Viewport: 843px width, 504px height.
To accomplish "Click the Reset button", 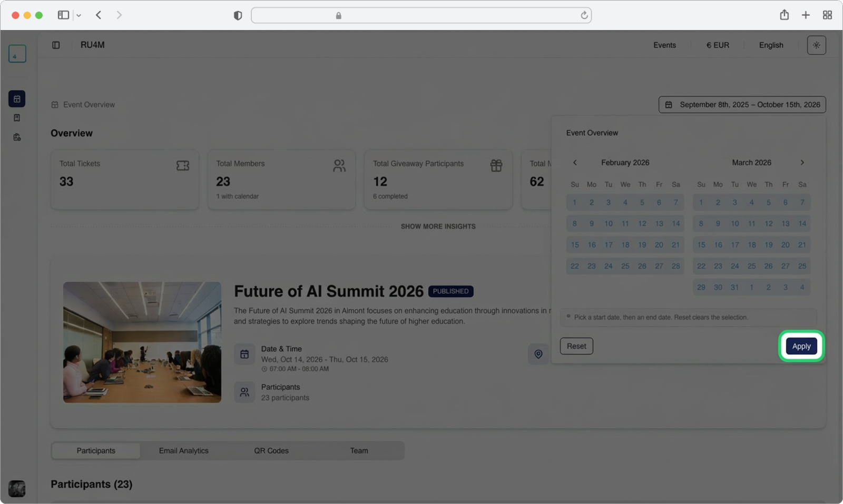I will coord(576,346).
